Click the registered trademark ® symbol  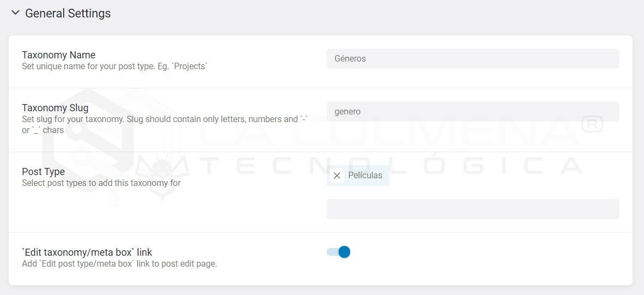coord(592,125)
